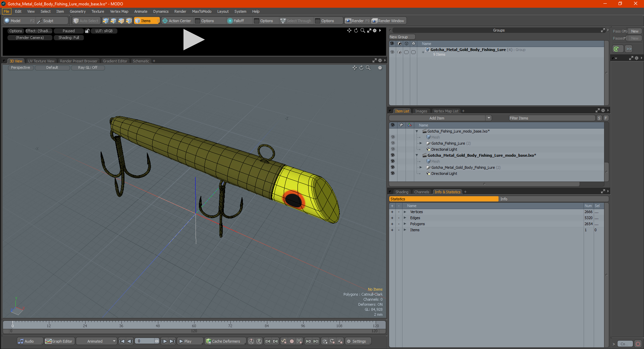
Task: Expand Gotcha_Metal_Gold_Body_Fishing_Lure item children
Action: point(421,167)
